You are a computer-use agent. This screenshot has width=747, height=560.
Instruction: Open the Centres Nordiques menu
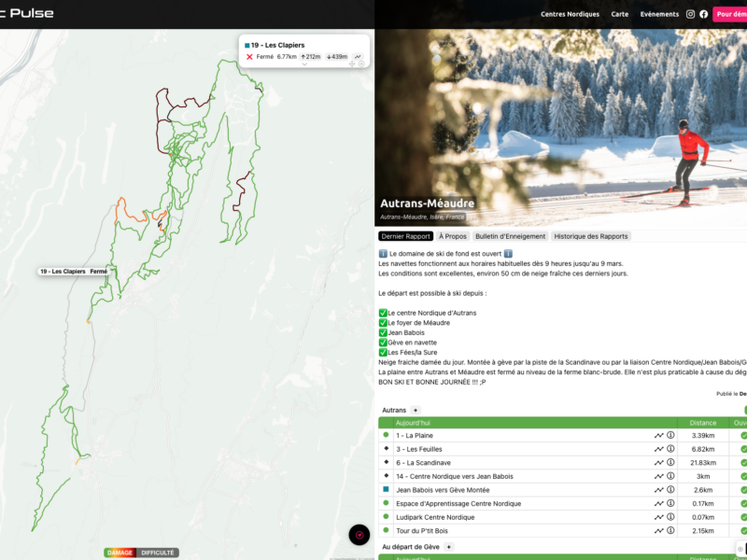pyautogui.click(x=570, y=14)
